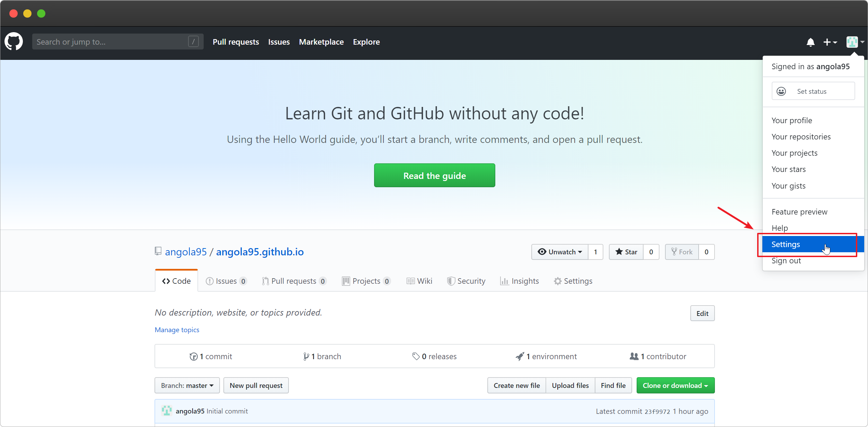
Task: Open the GitHub Octocat logo home
Action: (x=14, y=42)
